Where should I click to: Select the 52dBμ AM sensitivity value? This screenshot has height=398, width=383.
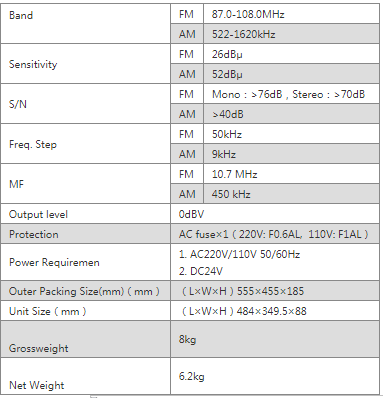pos(227,74)
